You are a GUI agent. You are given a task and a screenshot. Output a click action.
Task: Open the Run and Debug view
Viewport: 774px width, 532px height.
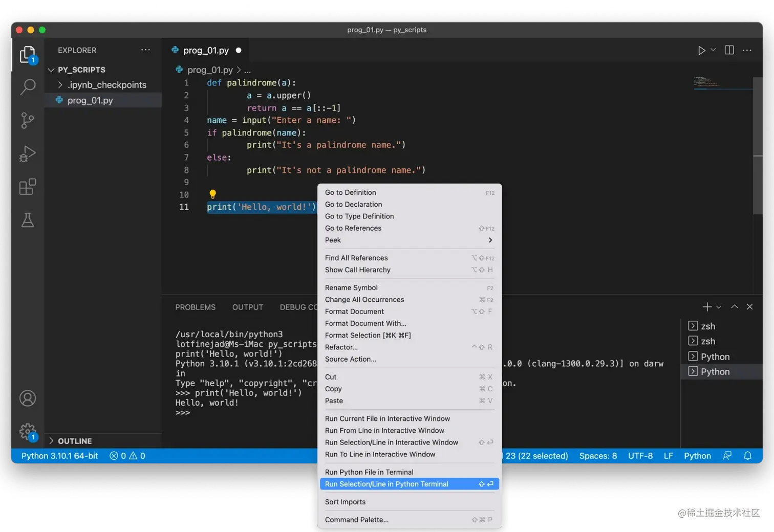coord(28,153)
